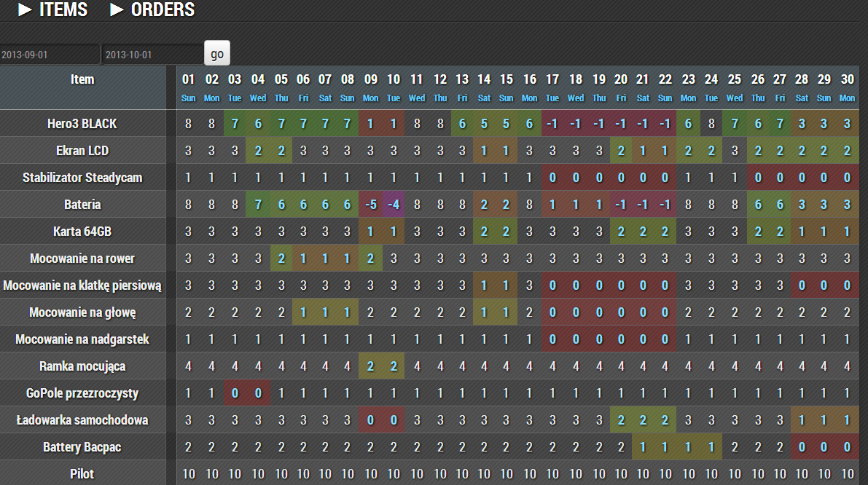
Task: Click Mocowanie na nadgarstek 0 cell day 22
Action: (665, 339)
